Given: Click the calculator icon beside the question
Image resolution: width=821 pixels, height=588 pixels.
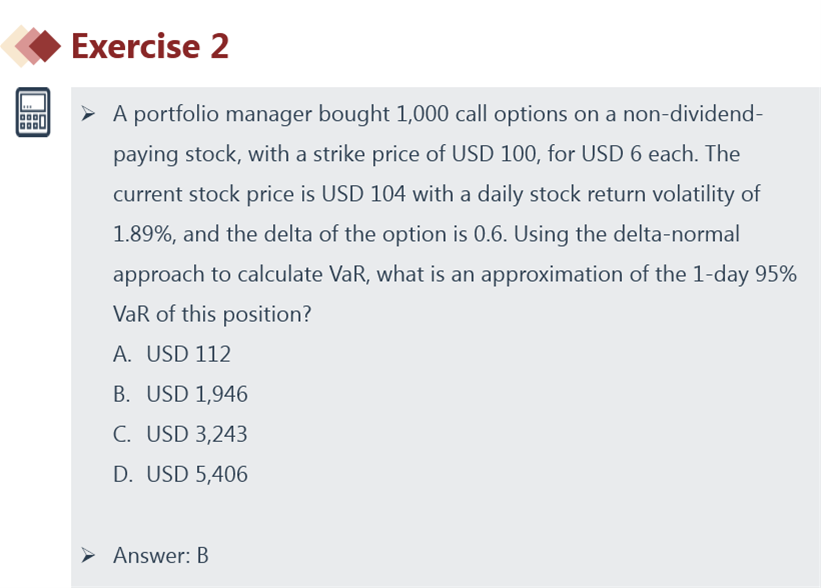Looking at the screenshot, I should (33, 112).
